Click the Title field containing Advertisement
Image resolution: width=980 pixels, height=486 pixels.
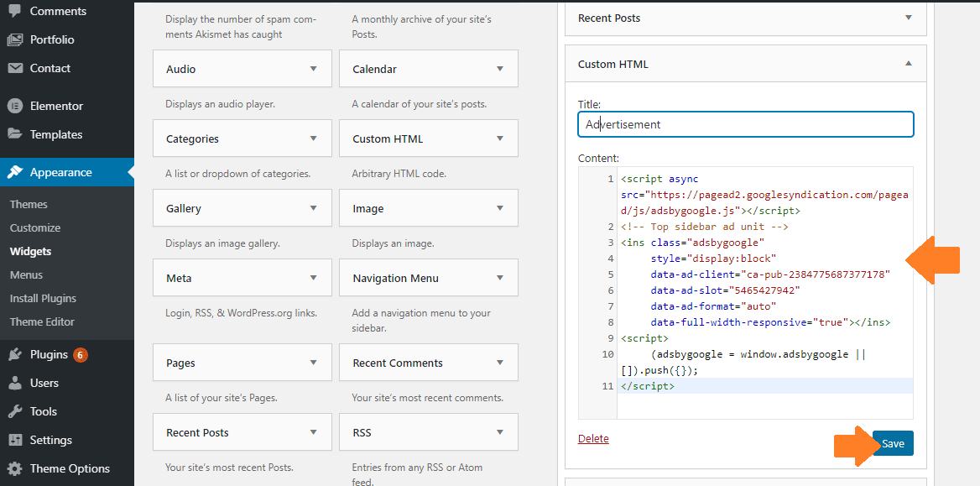746,124
